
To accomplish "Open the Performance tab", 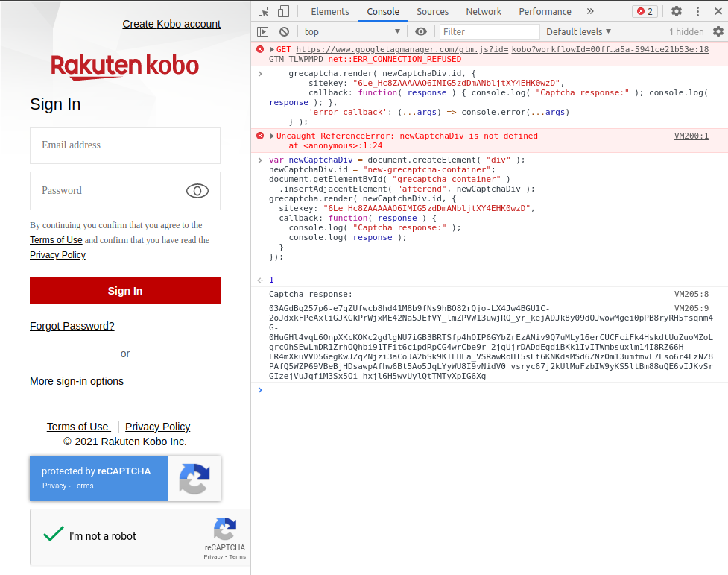I will tap(545, 12).
